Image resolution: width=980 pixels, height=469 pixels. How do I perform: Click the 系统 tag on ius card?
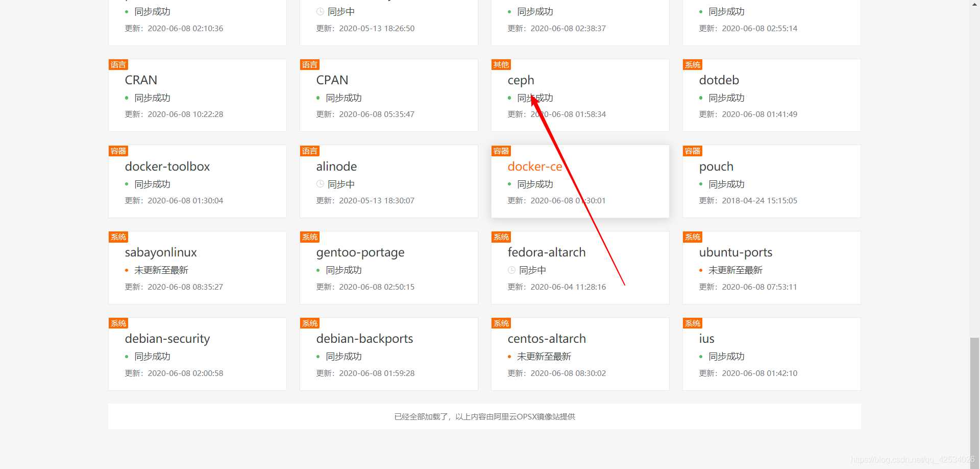point(693,323)
